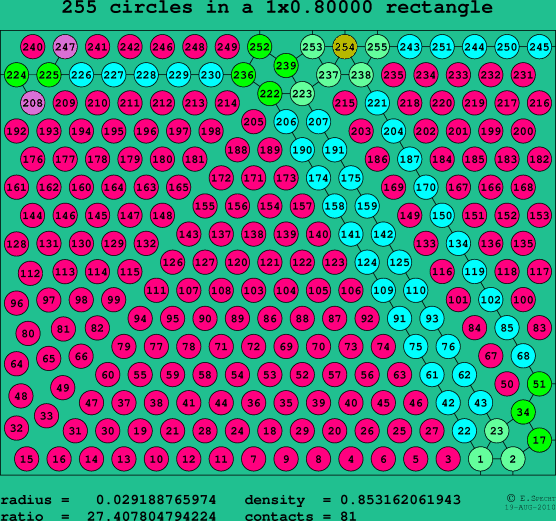Click the cyan circle numbered 174
Screen dimensions: 556x521
tap(318, 178)
